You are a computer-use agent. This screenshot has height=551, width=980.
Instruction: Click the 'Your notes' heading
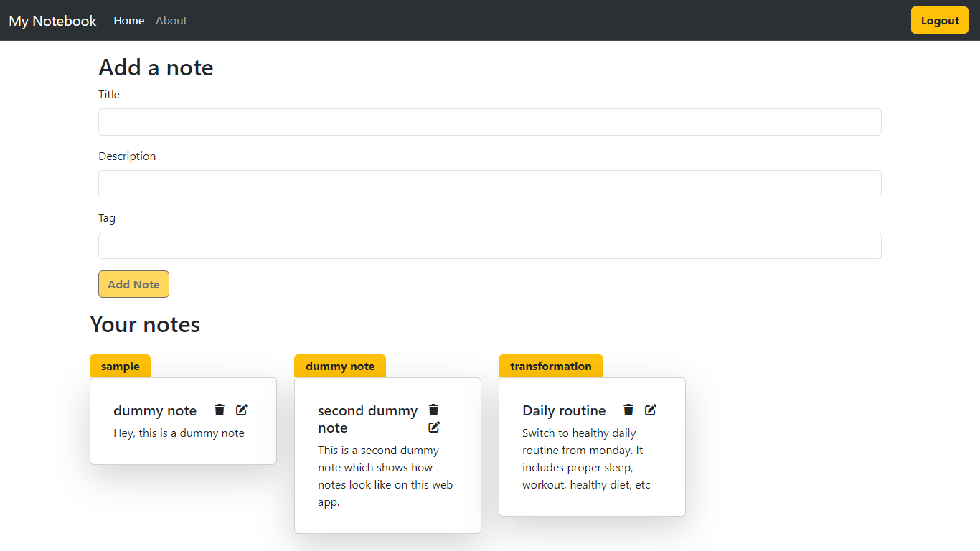(x=145, y=324)
